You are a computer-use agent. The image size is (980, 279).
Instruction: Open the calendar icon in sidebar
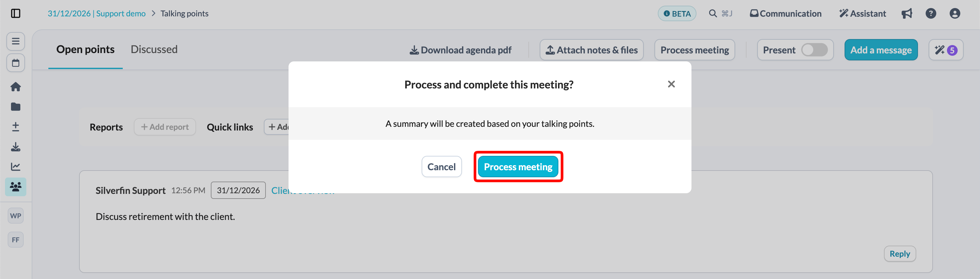(x=16, y=63)
